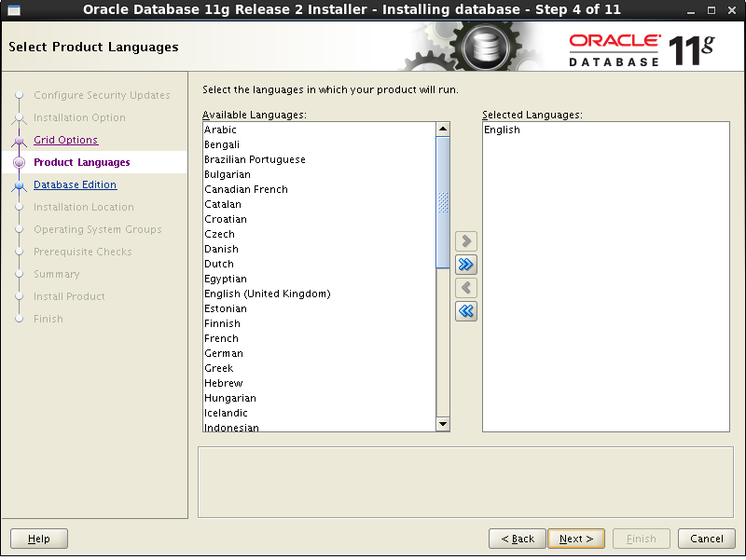The height and width of the screenshot is (560, 746).
Task: Open the Grid Options step link
Action: click(65, 140)
